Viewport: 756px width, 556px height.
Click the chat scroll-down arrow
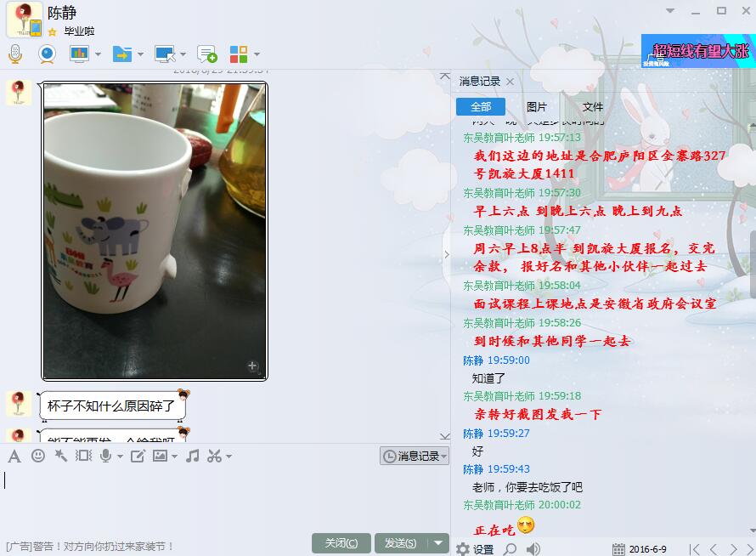coord(445,436)
